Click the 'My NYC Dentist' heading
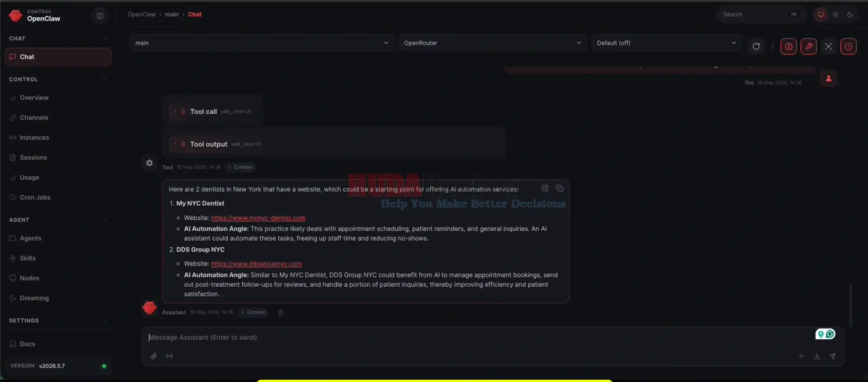Image resolution: width=868 pixels, height=382 pixels. pyautogui.click(x=200, y=203)
